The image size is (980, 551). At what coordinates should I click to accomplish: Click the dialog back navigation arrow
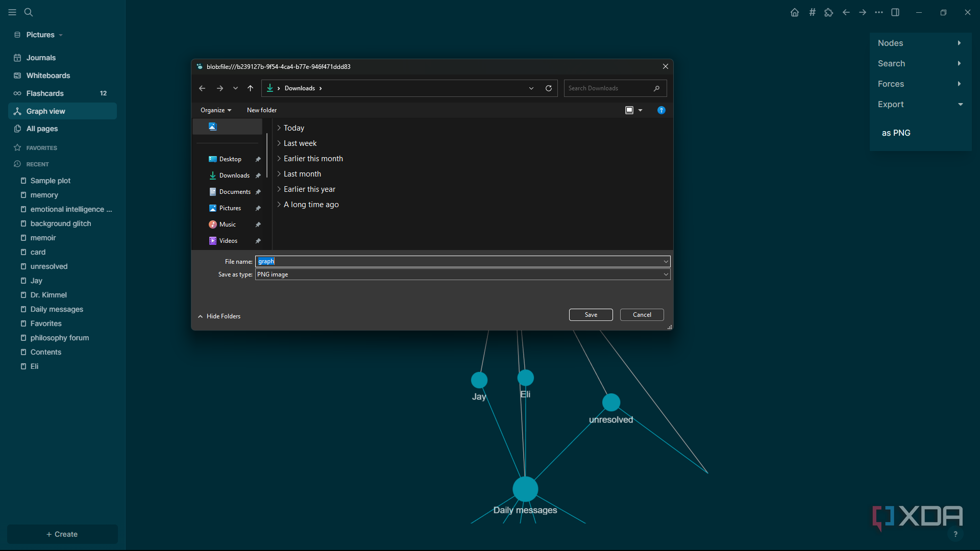tap(202, 88)
